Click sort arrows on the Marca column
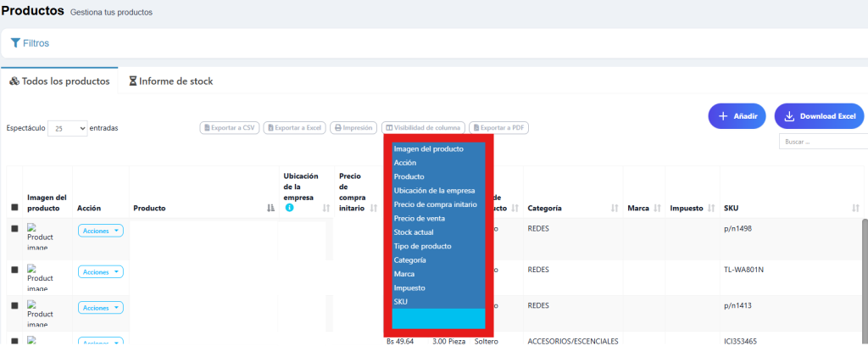Image resolution: width=868 pixels, height=346 pixels. (657, 208)
